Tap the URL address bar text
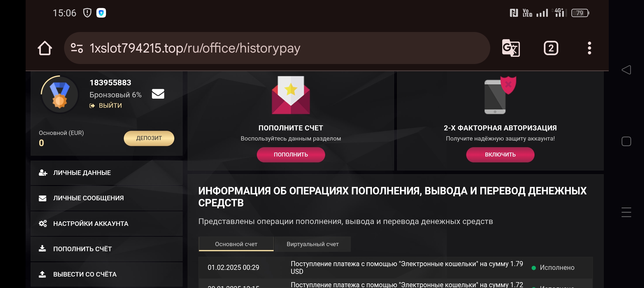Viewport: 644px width, 288px height. coord(195,48)
